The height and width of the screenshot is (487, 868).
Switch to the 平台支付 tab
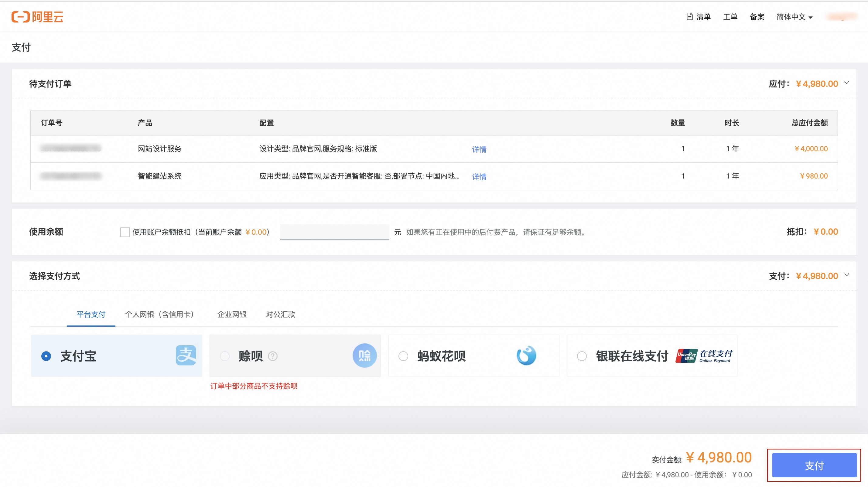pyautogui.click(x=91, y=314)
